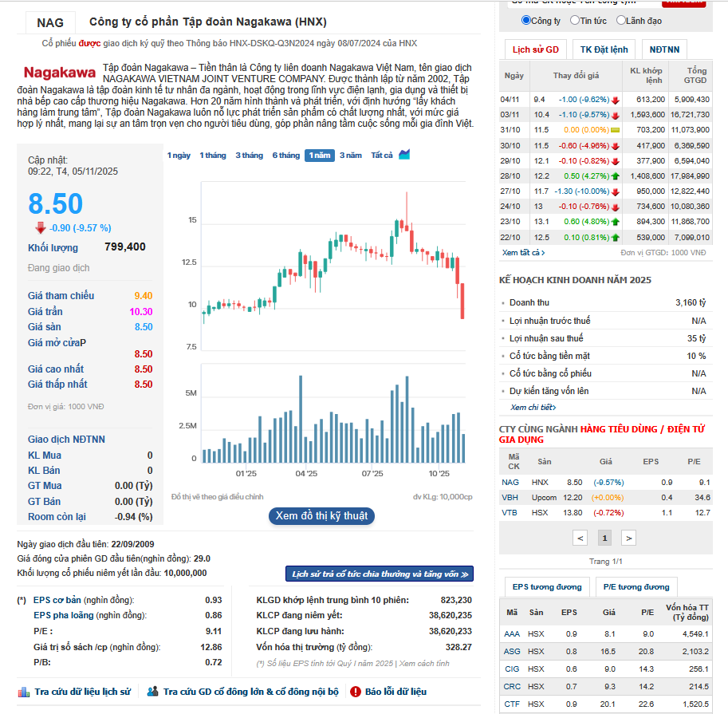Open the Tra cứu dữ liệu lịch sử link
Screen dimensions: 728x714
pos(83,692)
